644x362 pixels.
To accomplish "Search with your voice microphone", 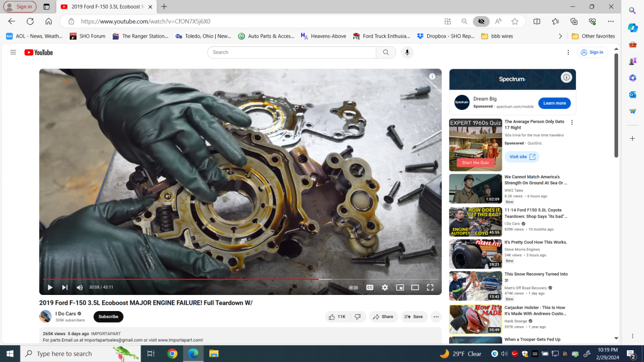I will pyautogui.click(x=407, y=53).
